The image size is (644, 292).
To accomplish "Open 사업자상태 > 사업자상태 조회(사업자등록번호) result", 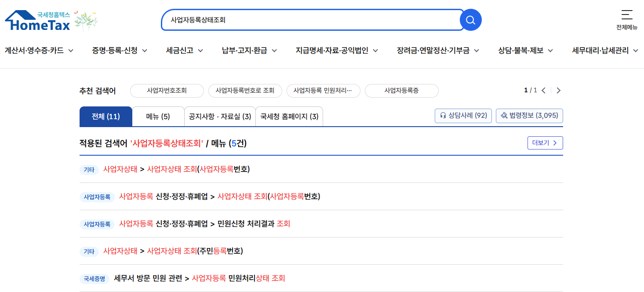I will pos(176,169).
